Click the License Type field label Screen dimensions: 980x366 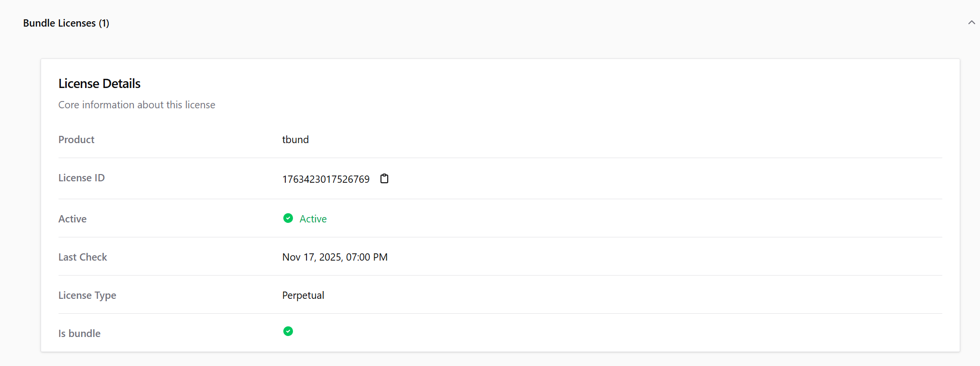(x=87, y=295)
